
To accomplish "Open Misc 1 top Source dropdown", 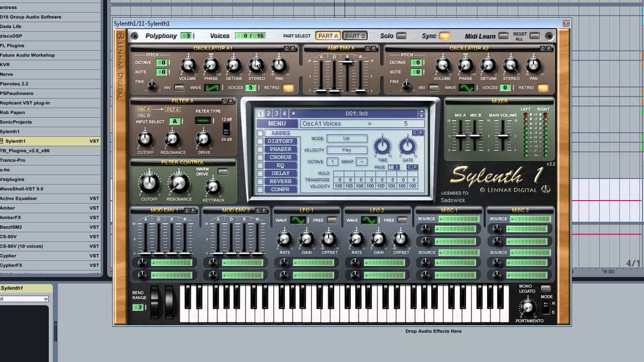I will tap(458, 219).
